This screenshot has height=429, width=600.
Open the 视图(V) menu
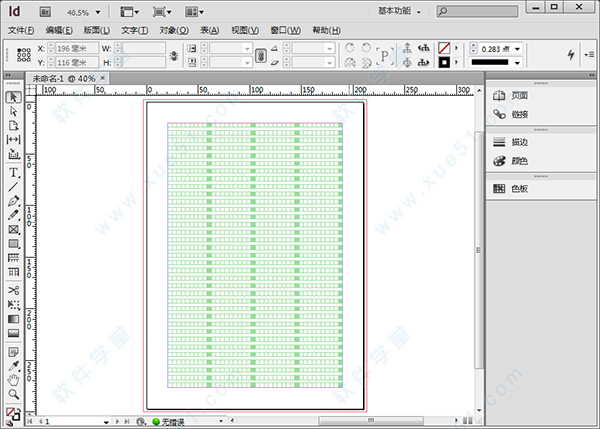coord(245,30)
